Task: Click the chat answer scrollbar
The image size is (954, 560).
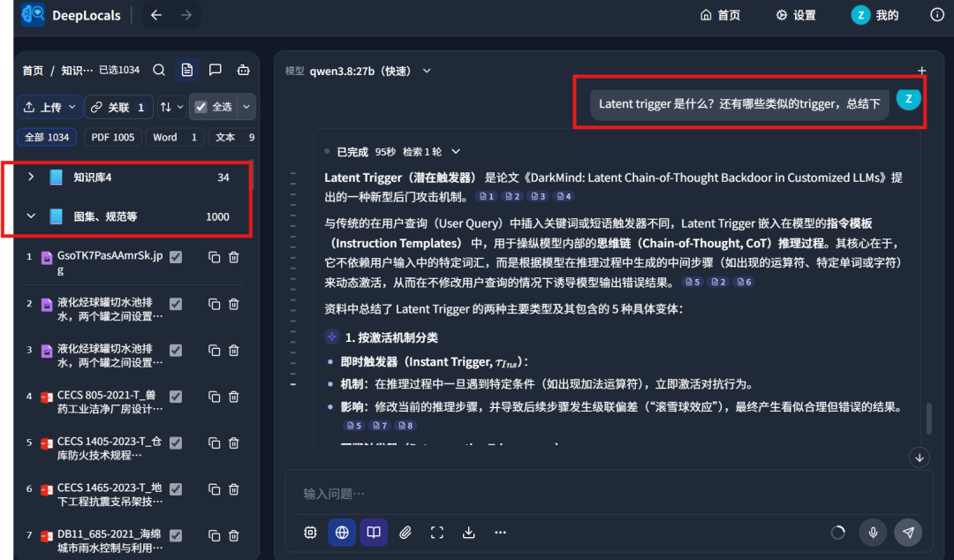Action: tap(928, 418)
